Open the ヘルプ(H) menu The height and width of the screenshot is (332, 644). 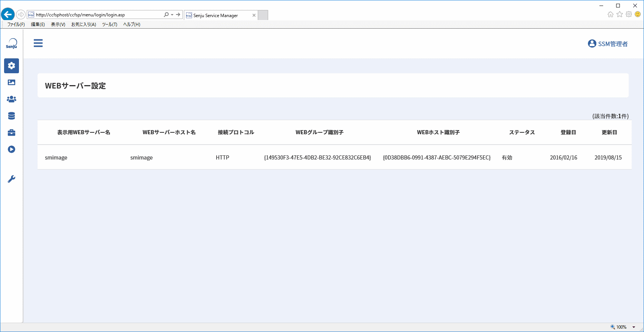[132, 25]
